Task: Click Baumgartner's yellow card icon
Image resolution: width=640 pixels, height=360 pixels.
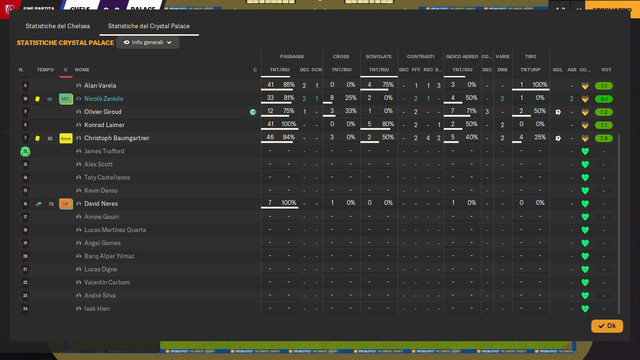Action: click(x=37, y=138)
